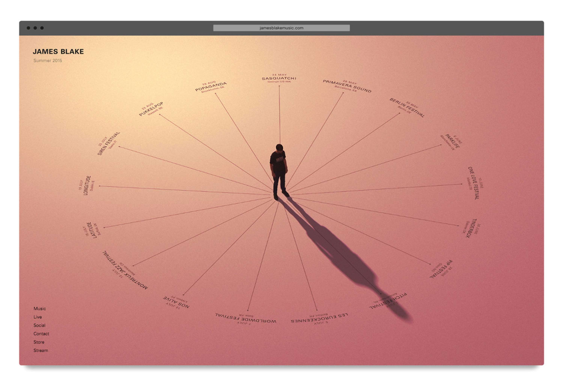Image resolution: width=563 pixels, height=392 pixels.
Task: Open the Live navigation link
Action: [x=38, y=317]
